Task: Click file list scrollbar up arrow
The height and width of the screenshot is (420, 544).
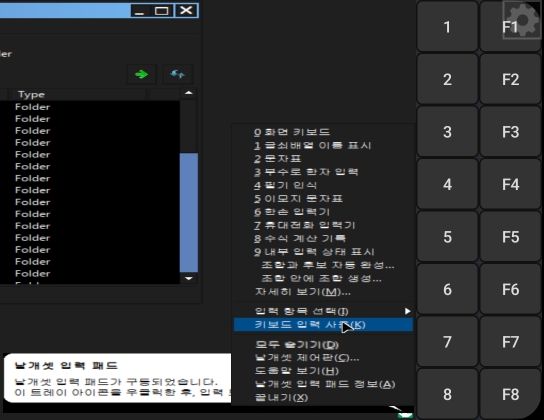Action: [x=189, y=93]
